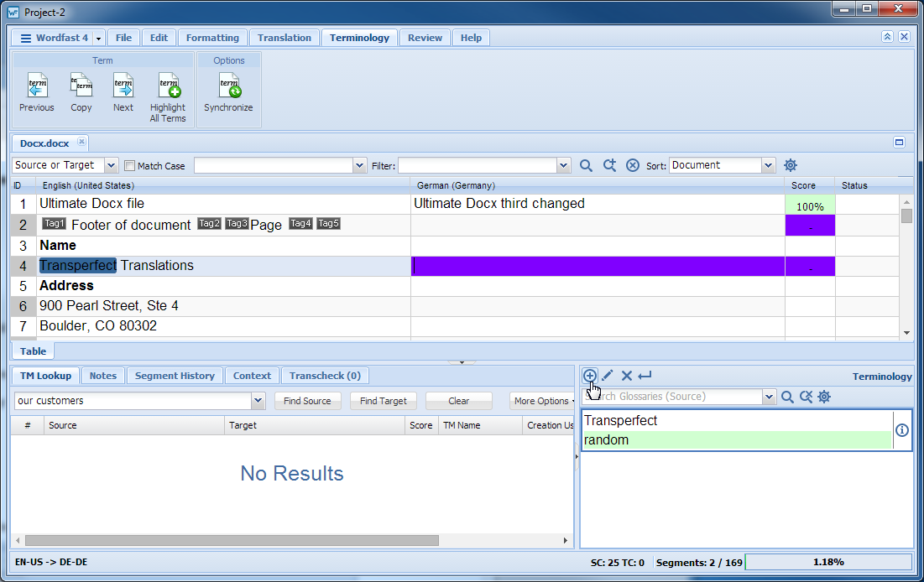Switch to the Formatting ribbon tab
Image resolution: width=924 pixels, height=582 pixels.
pos(212,38)
